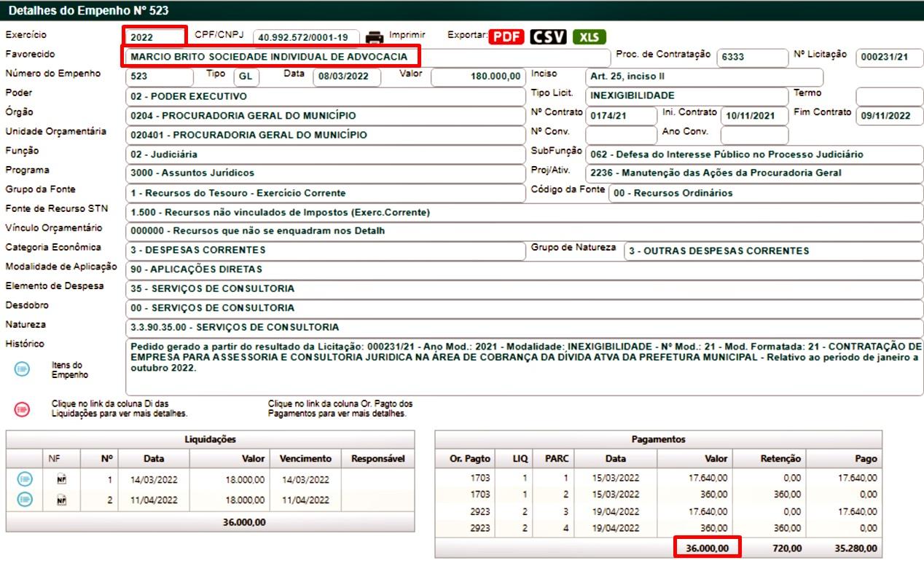This screenshot has height=563, width=924.
Task: Open Or. Pagto 1703 for parcela 1
Action: tap(479, 478)
